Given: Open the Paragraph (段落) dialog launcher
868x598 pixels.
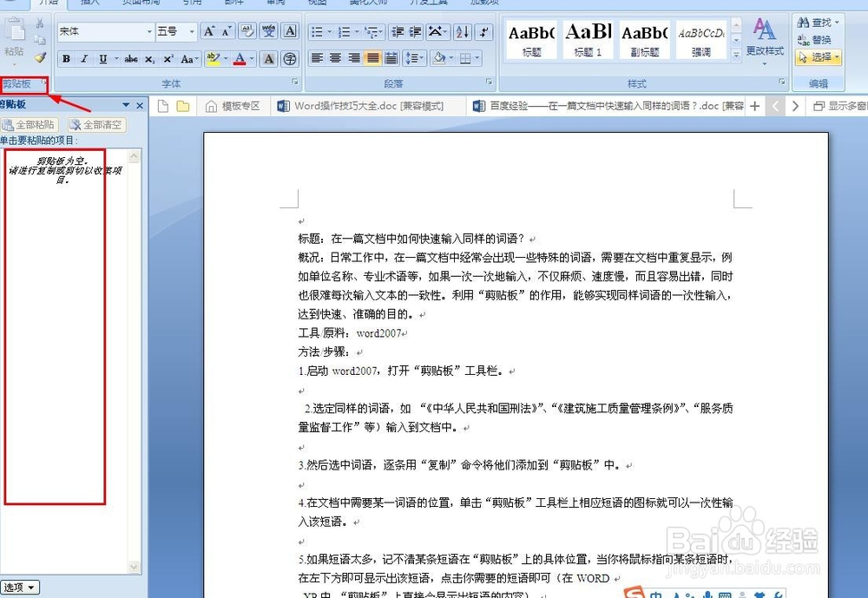Looking at the screenshot, I should point(489,82).
